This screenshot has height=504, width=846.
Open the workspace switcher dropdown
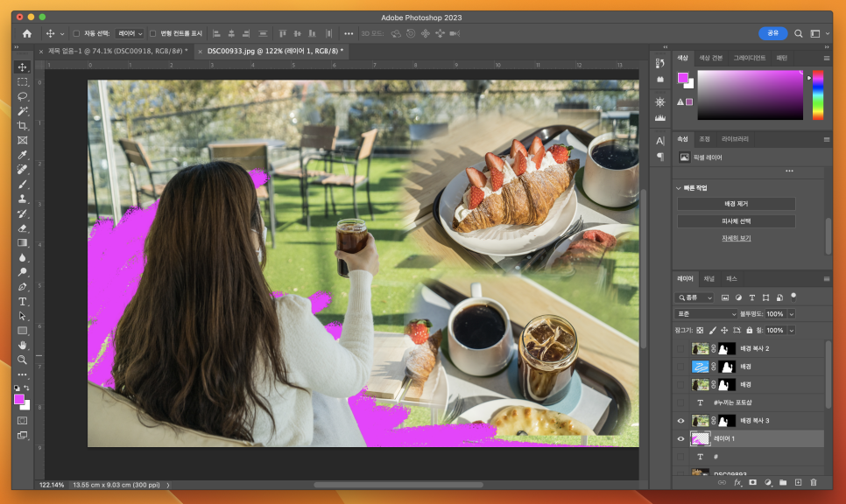[819, 33]
